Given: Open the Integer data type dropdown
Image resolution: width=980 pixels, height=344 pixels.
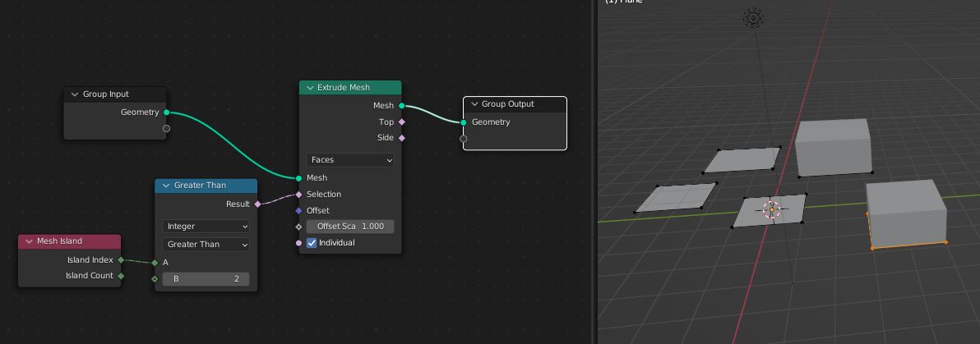Looking at the screenshot, I should [x=206, y=226].
